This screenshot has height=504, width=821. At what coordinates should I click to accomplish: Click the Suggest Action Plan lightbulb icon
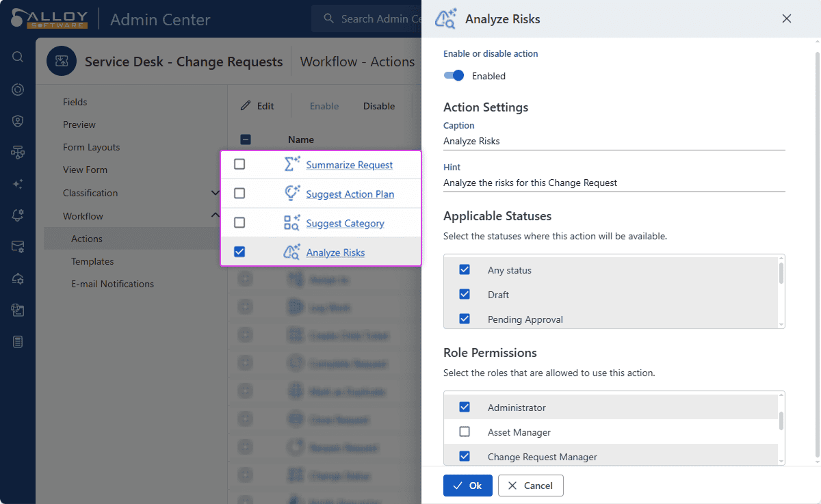[x=292, y=194]
